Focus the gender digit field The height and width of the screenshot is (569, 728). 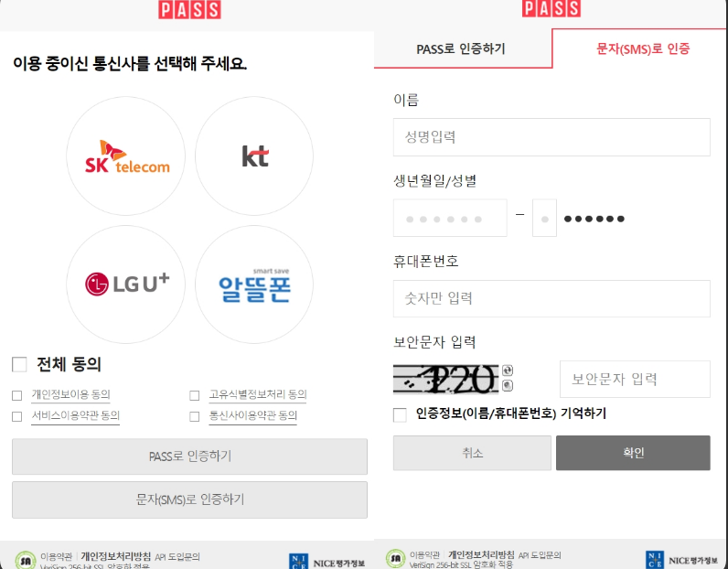(544, 218)
